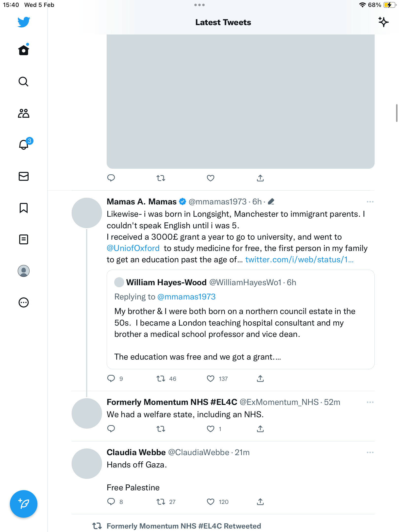The image size is (399, 532).
Task: Open Notifications bell with 3 badge
Action: [x=24, y=144]
